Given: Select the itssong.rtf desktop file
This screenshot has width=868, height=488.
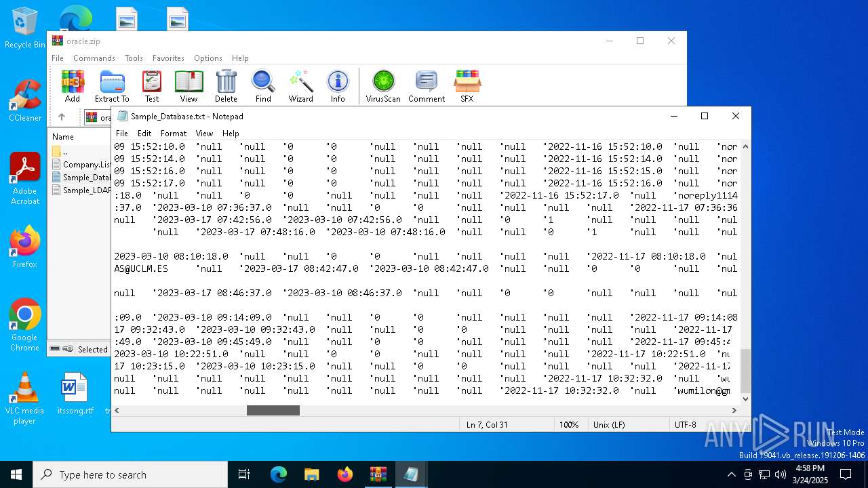Looking at the screenshot, I should point(75,394).
